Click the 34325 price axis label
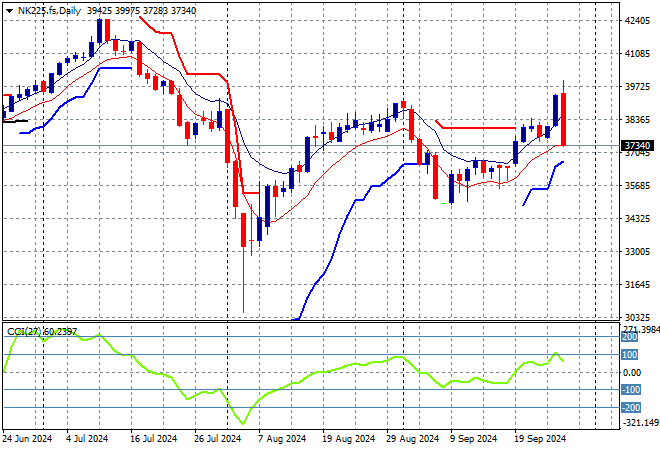This screenshot has width=660, height=450. coord(637,218)
